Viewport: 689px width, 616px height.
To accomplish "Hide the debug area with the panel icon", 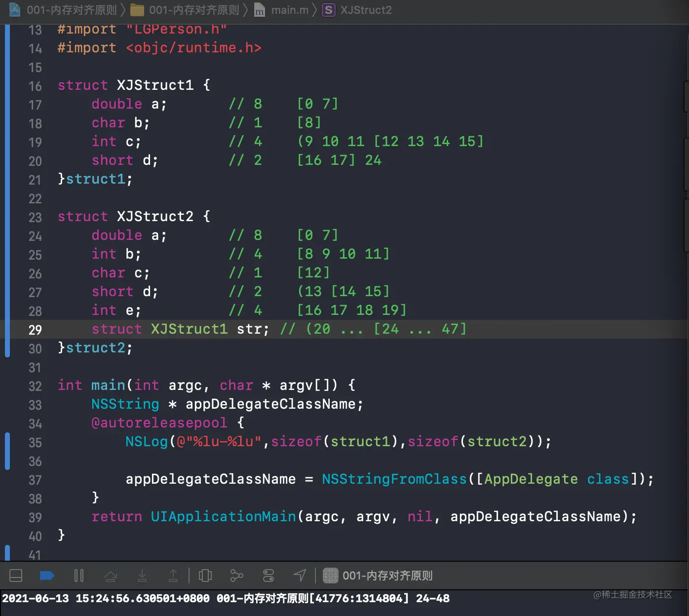I will 16,576.
